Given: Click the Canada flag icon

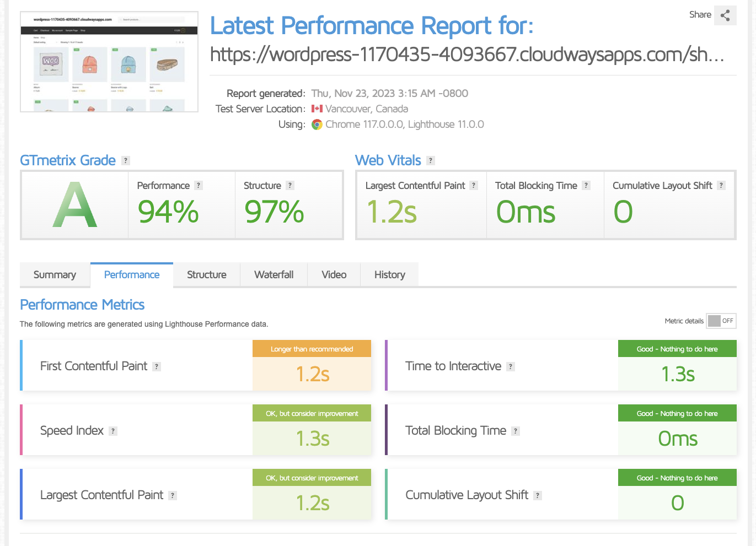Looking at the screenshot, I should click(x=317, y=109).
